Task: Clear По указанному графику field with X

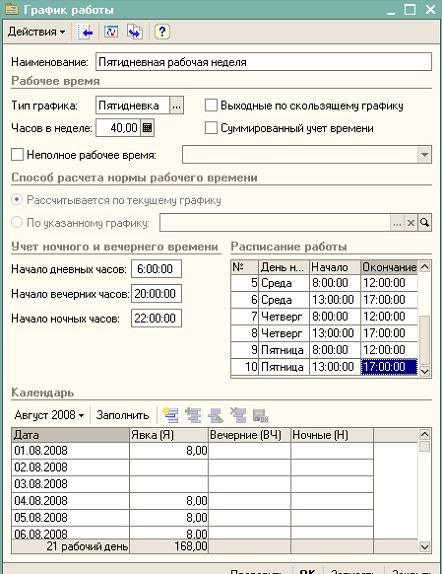Action: pos(411,223)
